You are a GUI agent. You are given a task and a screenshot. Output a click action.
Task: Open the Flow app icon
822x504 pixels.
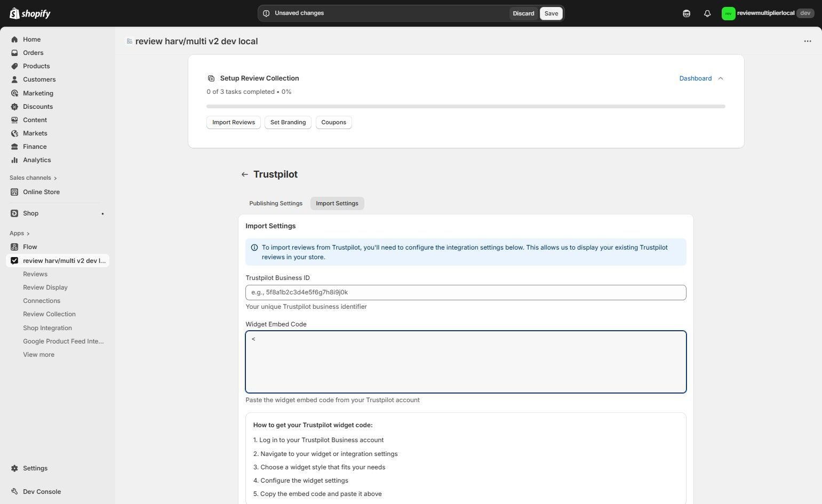pyautogui.click(x=14, y=246)
